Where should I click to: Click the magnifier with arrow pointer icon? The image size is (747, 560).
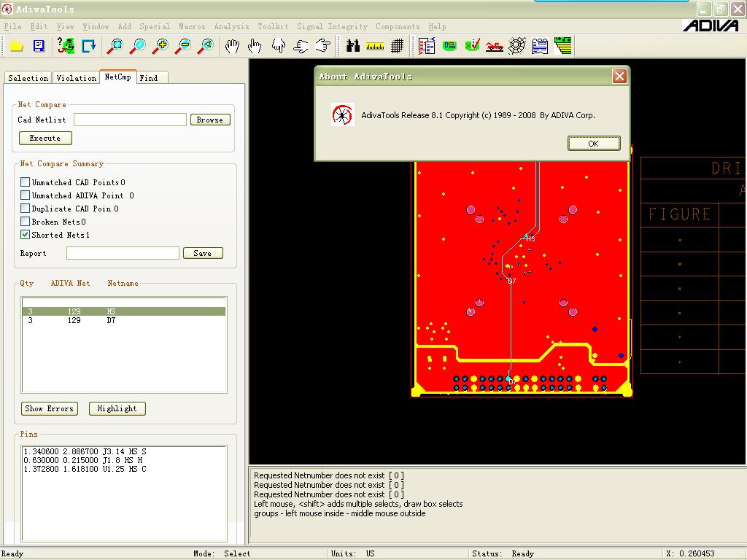[206, 46]
